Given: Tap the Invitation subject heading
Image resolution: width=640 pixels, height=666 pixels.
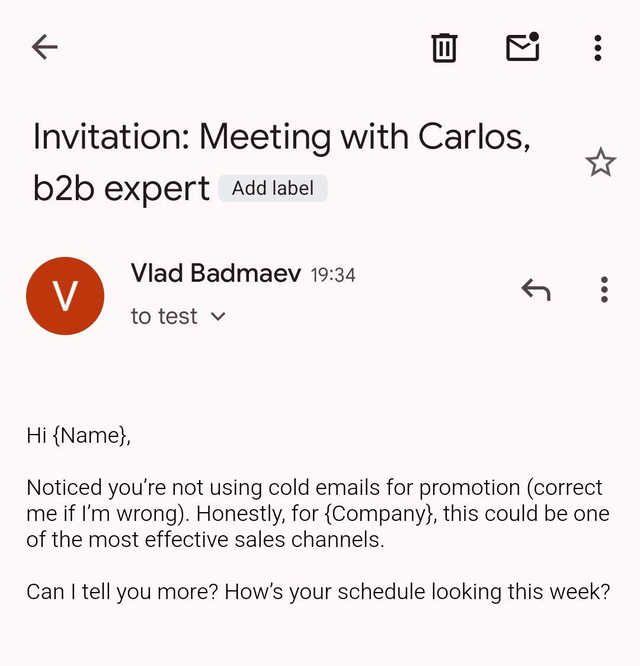Looking at the screenshot, I should 282,162.
